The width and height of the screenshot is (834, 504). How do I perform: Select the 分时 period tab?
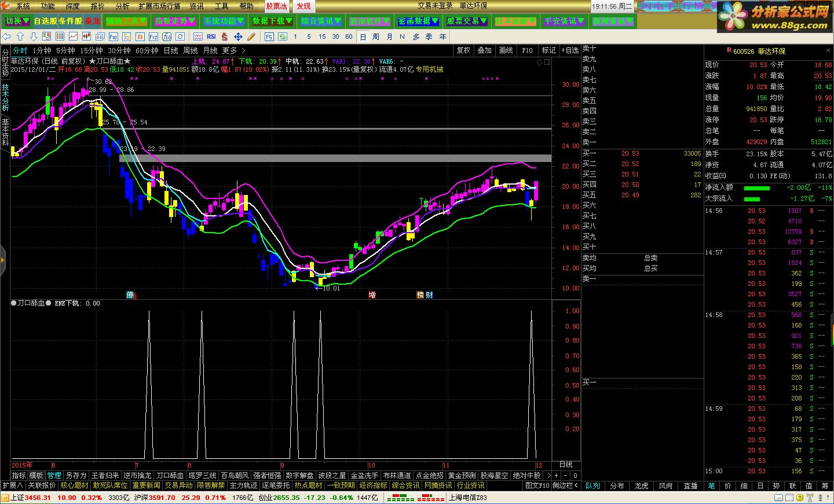click(x=20, y=50)
